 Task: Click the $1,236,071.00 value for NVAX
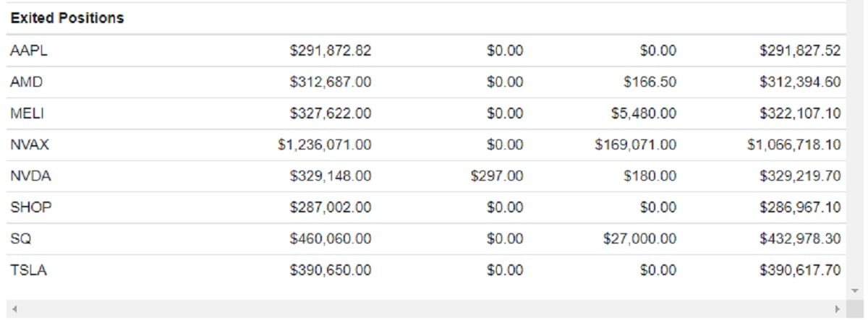324,145
